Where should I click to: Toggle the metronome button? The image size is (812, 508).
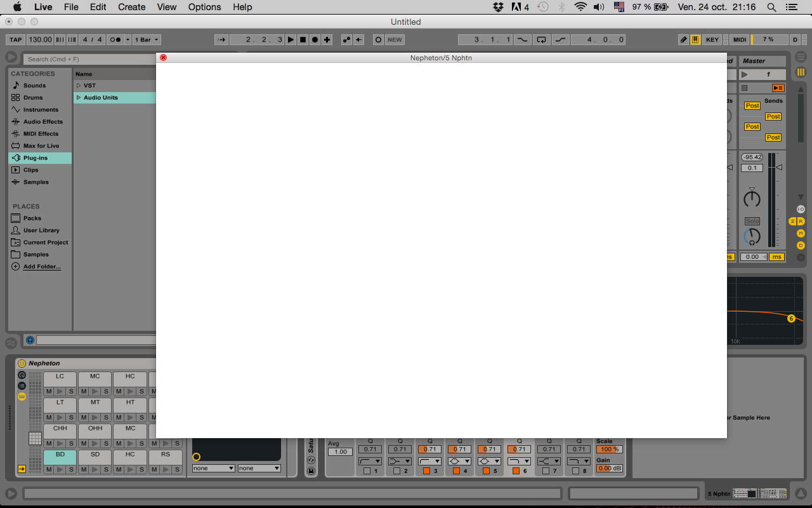coord(115,39)
